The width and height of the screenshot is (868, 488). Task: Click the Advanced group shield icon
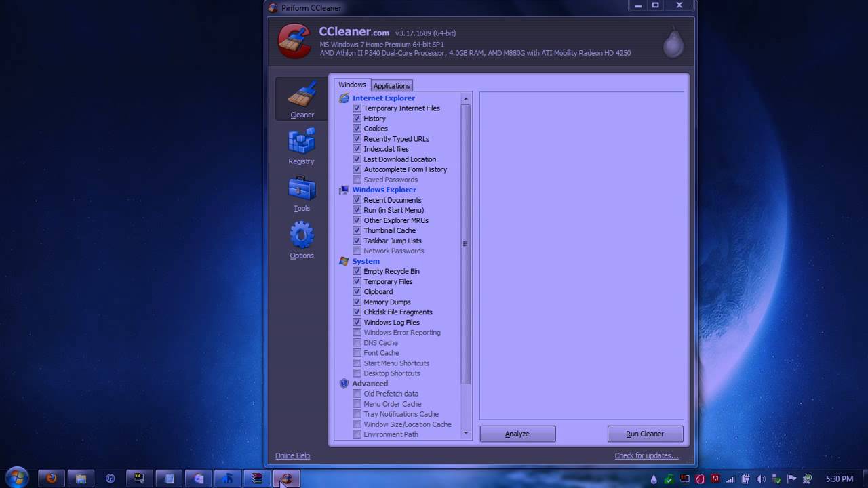(x=344, y=384)
